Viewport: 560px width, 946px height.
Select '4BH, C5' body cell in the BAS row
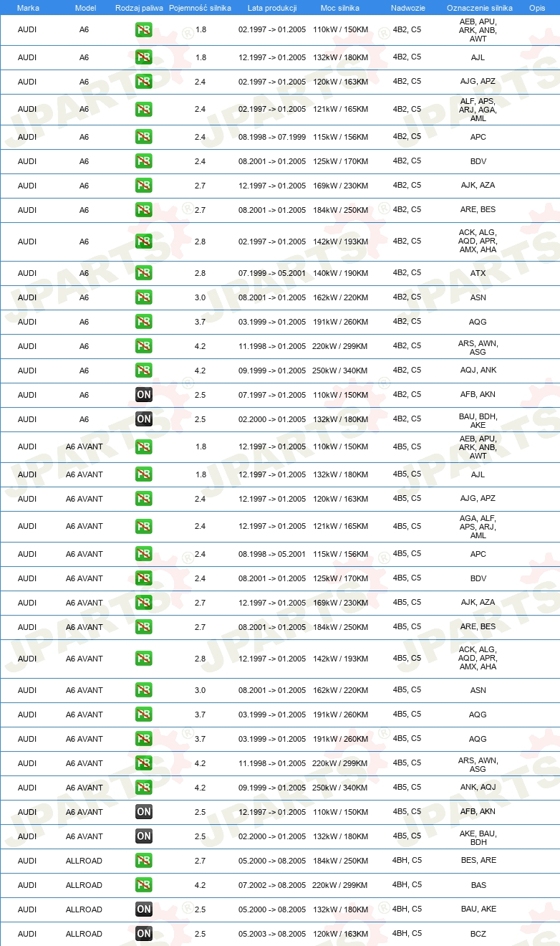(407, 885)
